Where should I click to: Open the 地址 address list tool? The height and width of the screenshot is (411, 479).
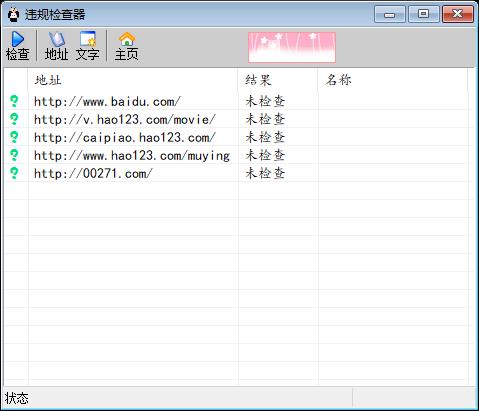(x=56, y=46)
